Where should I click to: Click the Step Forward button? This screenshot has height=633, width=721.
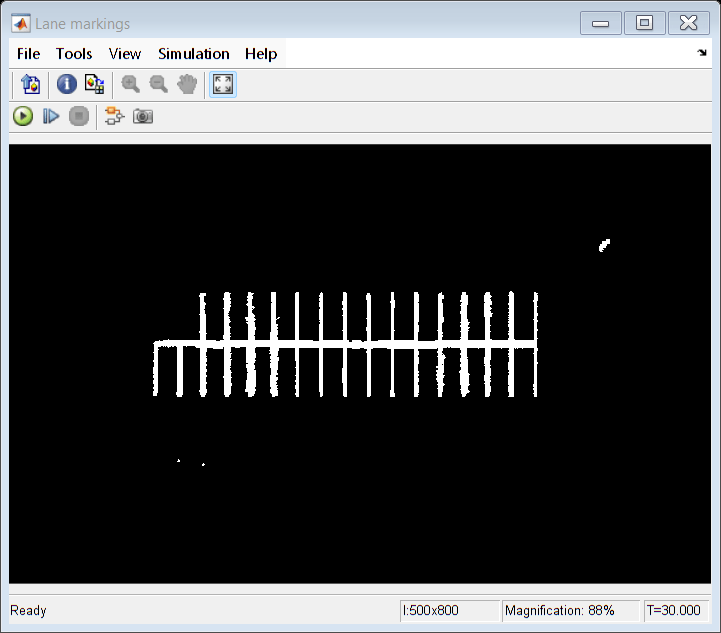tap(51, 116)
